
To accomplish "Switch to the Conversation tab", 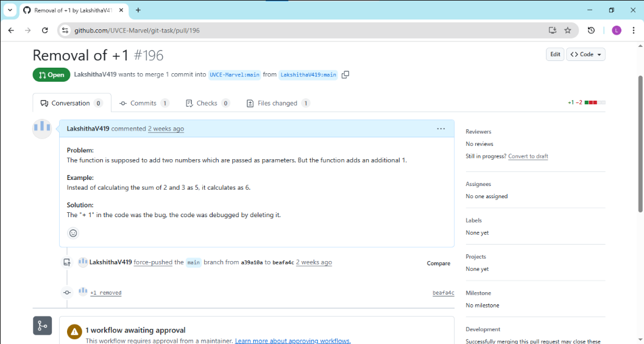I will coord(72,103).
